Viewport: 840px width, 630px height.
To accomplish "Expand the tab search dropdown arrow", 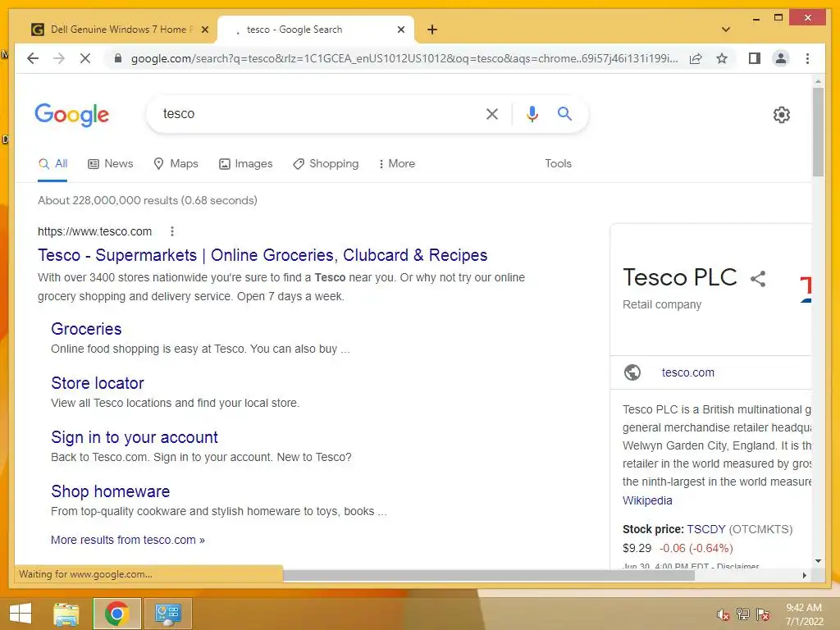I will (x=725, y=30).
